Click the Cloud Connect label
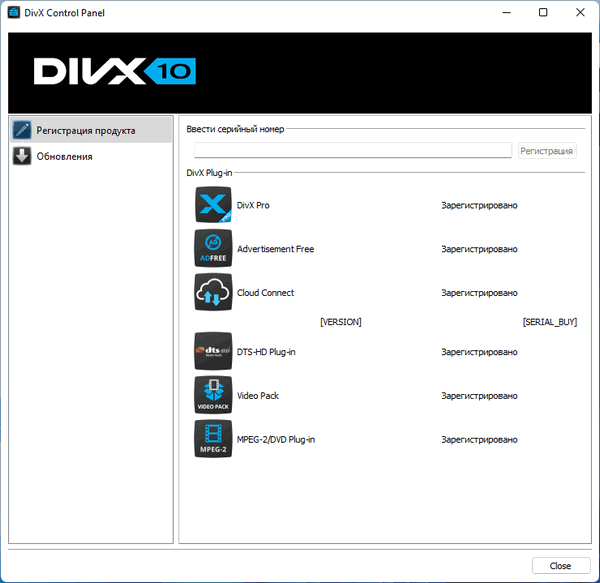The height and width of the screenshot is (583, 600). (265, 293)
